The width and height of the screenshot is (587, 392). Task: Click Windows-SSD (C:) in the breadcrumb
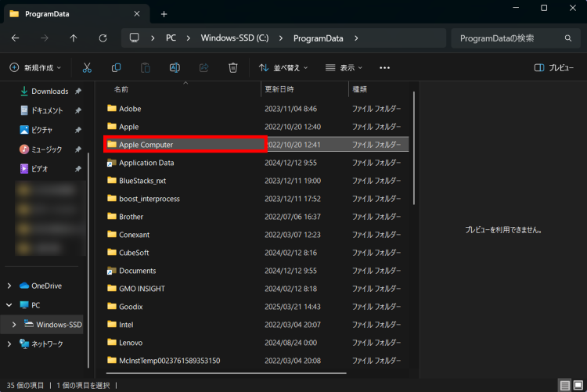[235, 38]
